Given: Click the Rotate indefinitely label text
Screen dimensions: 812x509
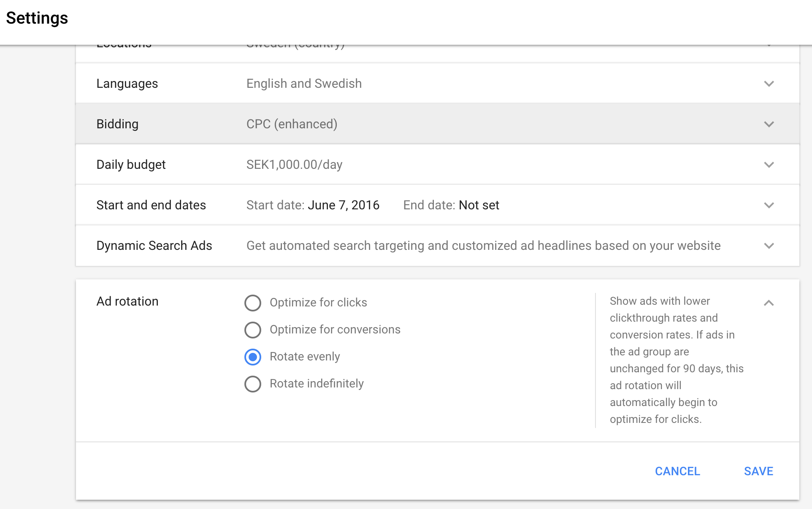Looking at the screenshot, I should (317, 384).
